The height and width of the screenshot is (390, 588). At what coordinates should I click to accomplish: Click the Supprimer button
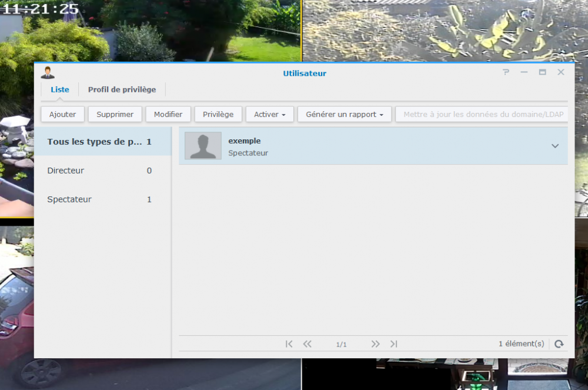coord(115,114)
